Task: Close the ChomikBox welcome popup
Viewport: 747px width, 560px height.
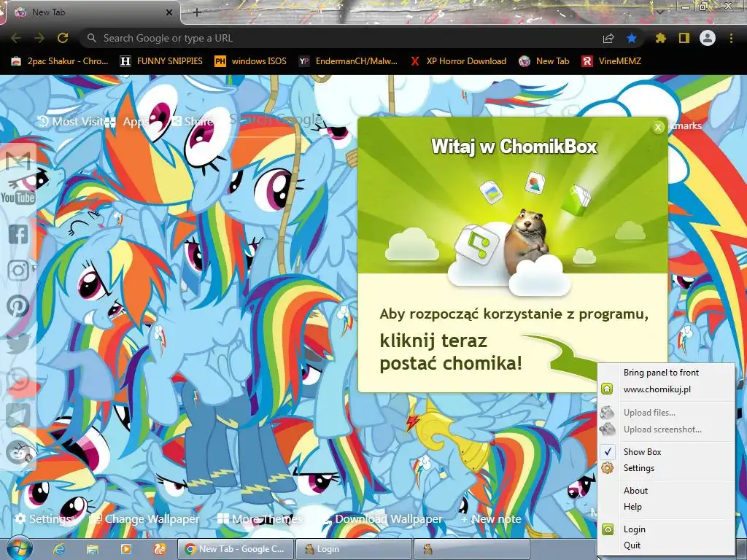Action: pos(658,127)
